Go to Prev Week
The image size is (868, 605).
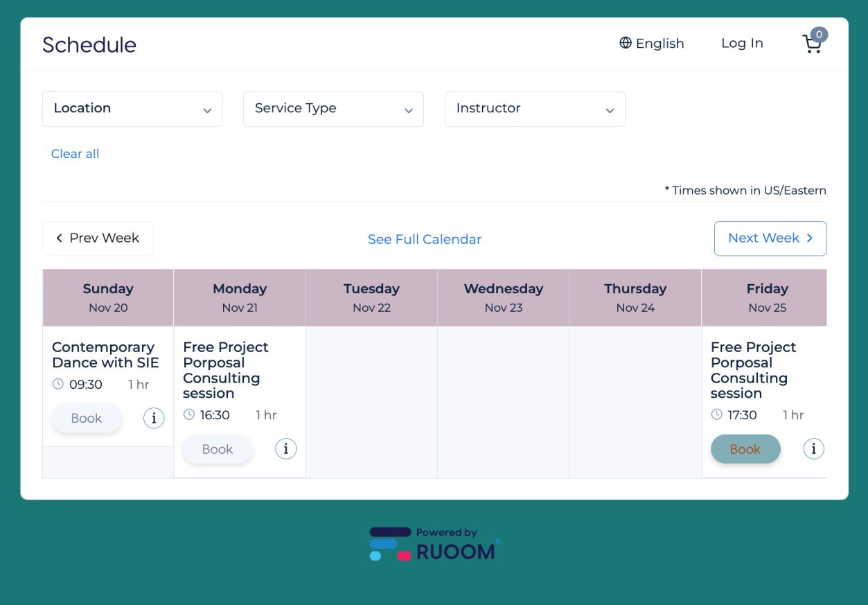(x=98, y=238)
